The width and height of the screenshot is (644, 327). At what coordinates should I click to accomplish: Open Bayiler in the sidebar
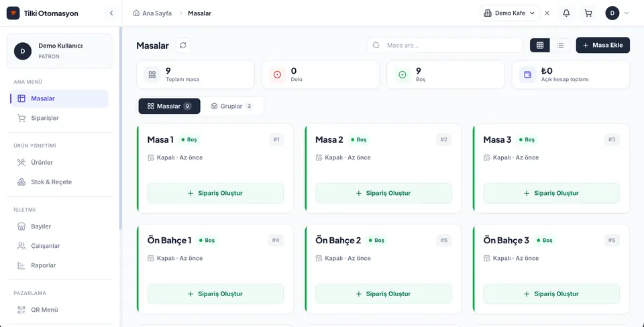(60, 226)
